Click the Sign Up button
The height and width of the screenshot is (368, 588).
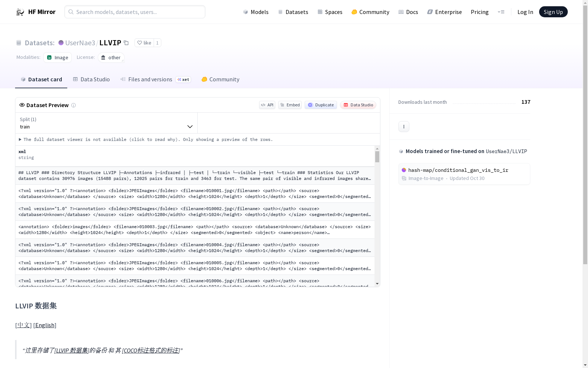pyautogui.click(x=553, y=12)
